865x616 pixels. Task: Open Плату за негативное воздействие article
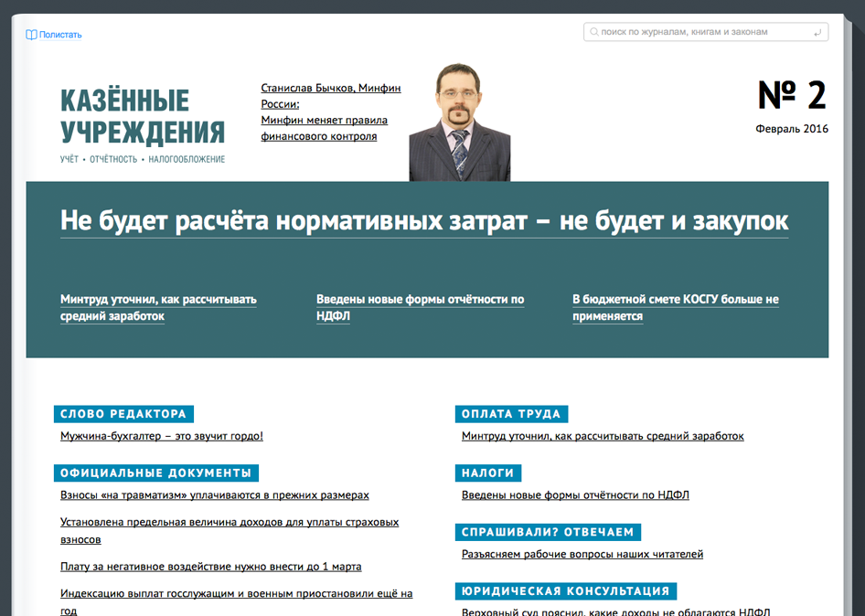tap(210, 567)
